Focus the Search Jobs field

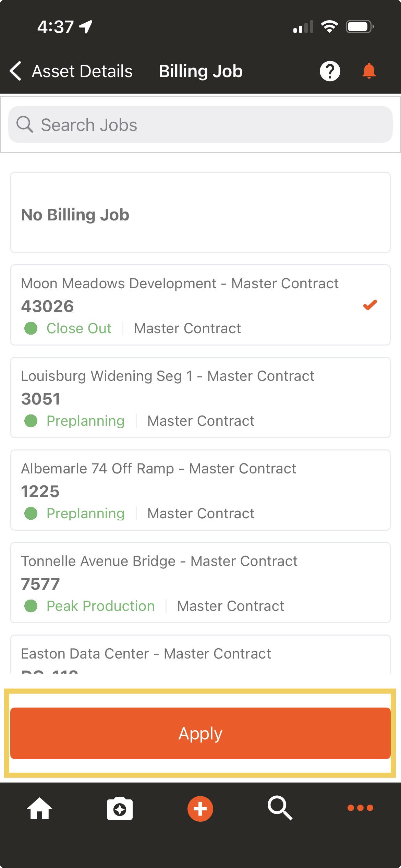[x=200, y=124]
